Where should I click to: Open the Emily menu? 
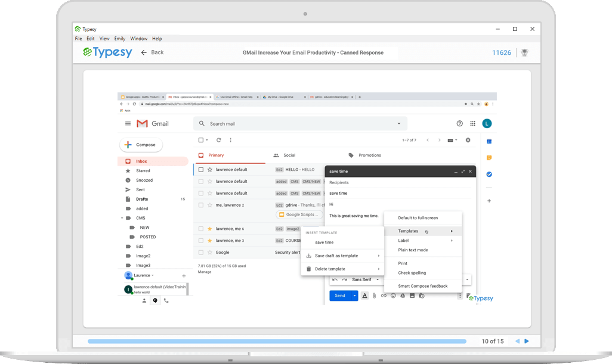click(x=119, y=39)
